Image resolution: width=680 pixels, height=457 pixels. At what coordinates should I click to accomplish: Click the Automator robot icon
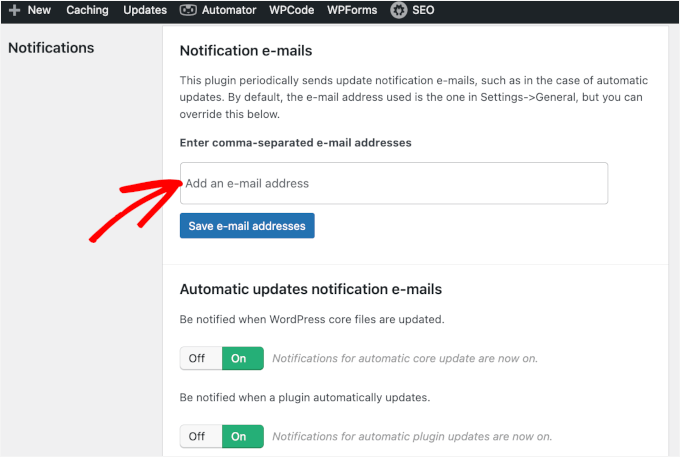pyautogui.click(x=188, y=10)
